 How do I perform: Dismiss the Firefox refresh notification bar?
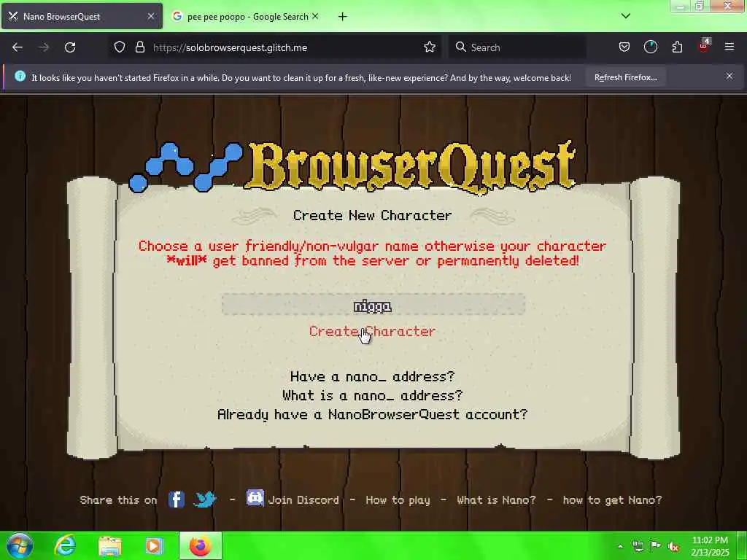click(x=729, y=76)
